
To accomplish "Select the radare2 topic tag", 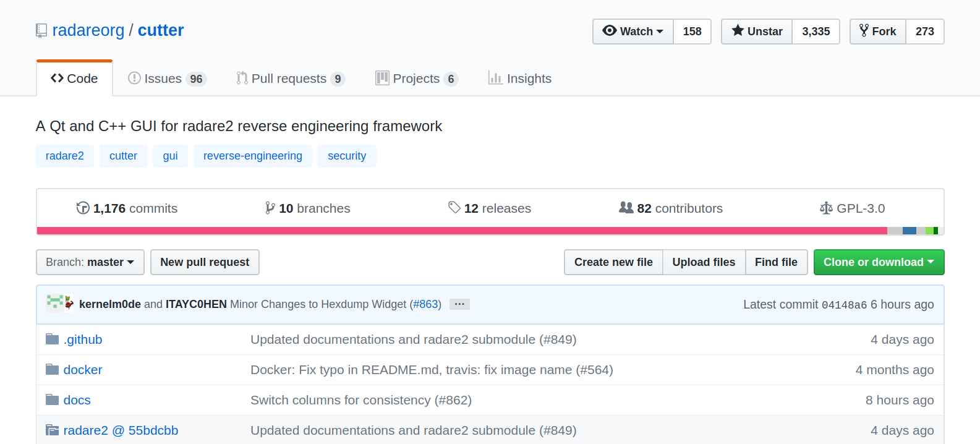I will coord(65,156).
